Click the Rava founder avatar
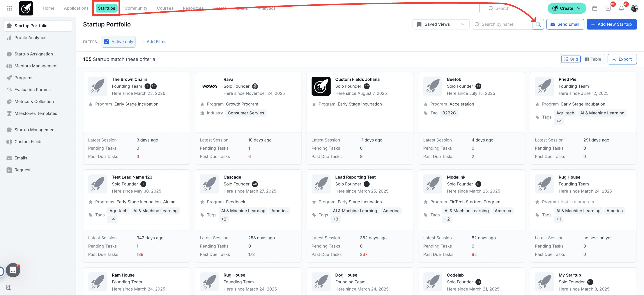The height and width of the screenshot is (295, 644). tap(255, 86)
